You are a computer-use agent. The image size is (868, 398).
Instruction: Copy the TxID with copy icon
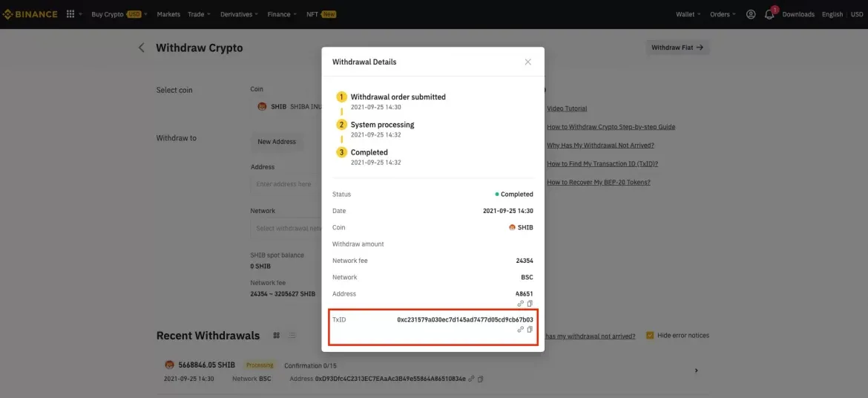point(530,329)
